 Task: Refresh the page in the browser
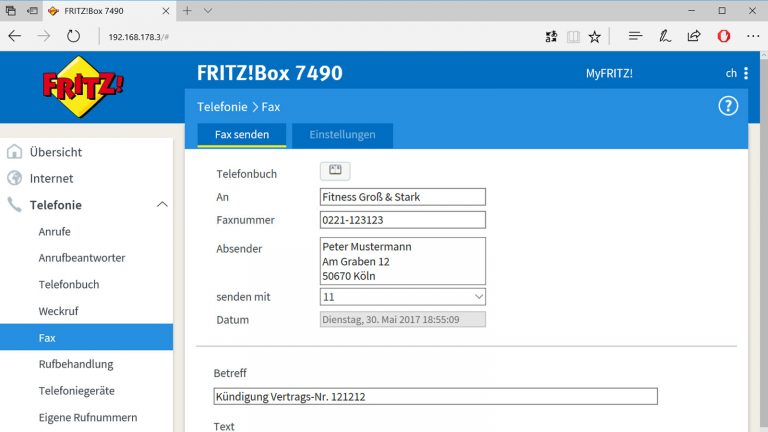73,36
